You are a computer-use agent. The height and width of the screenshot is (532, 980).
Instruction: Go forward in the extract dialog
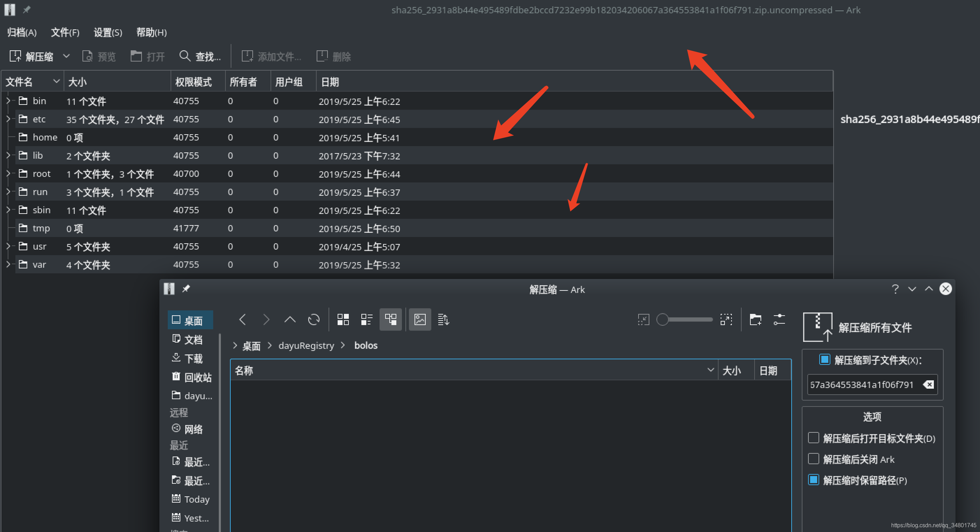pyautogui.click(x=266, y=320)
